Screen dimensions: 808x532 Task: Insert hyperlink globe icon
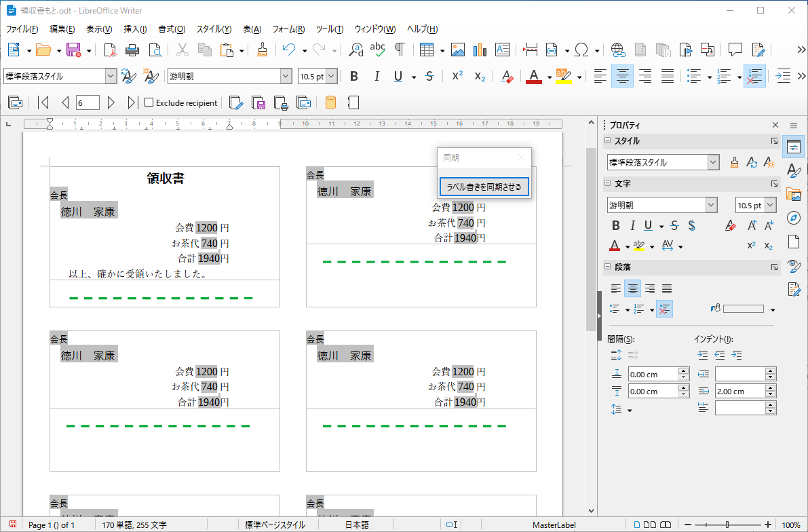[x=618, y=50]
